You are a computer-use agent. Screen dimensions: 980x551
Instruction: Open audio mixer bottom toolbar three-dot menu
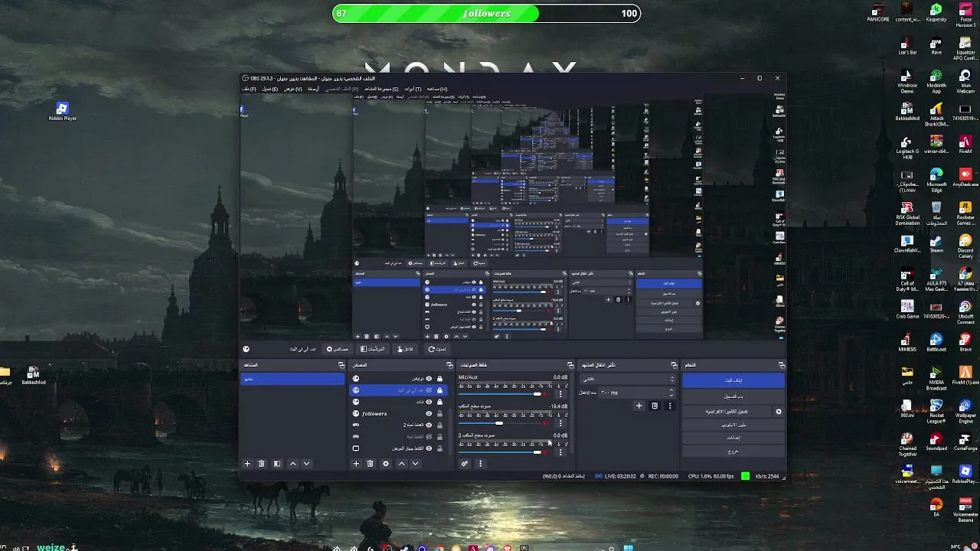(480, 464)
